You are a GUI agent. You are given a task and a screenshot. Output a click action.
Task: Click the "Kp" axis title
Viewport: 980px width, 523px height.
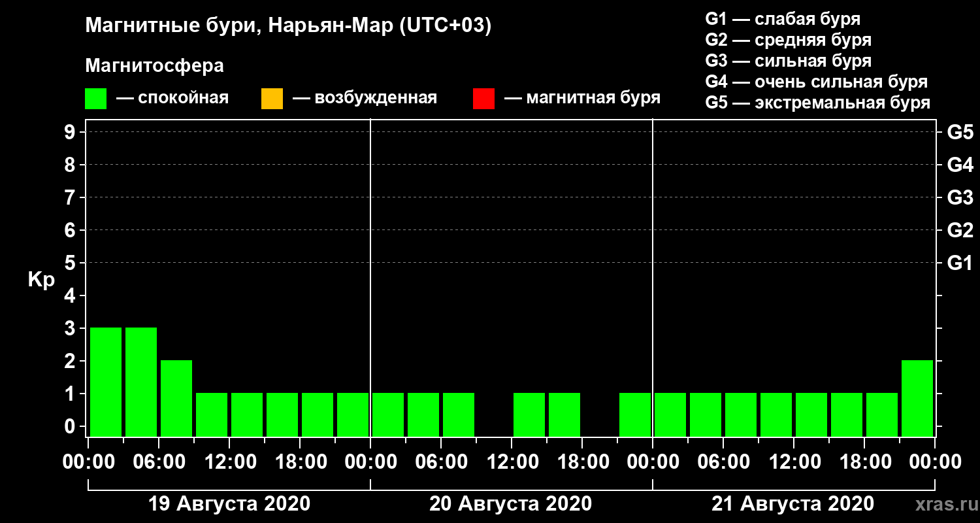tap(41, 280)
